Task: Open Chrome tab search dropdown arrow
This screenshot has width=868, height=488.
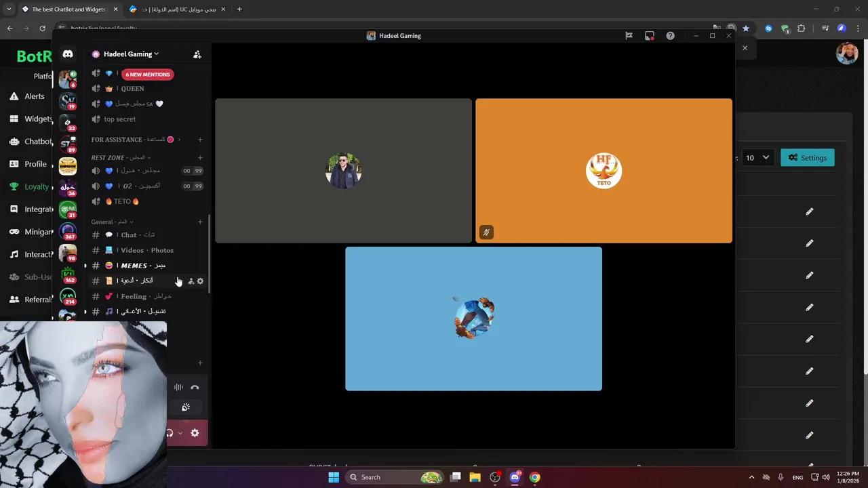Action: (9, 9)
